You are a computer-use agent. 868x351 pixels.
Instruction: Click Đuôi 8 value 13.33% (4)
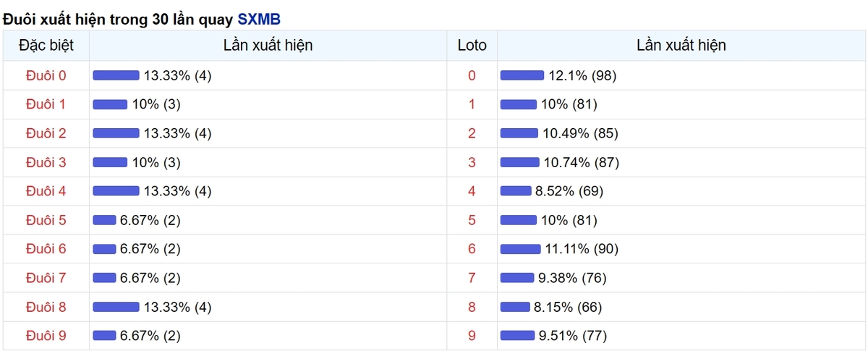[177, 307]
